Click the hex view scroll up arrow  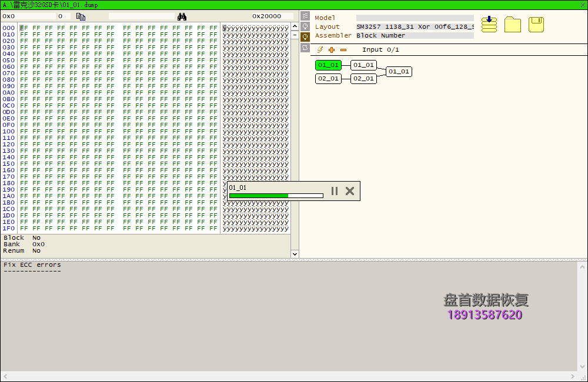[x=295, y=26]
